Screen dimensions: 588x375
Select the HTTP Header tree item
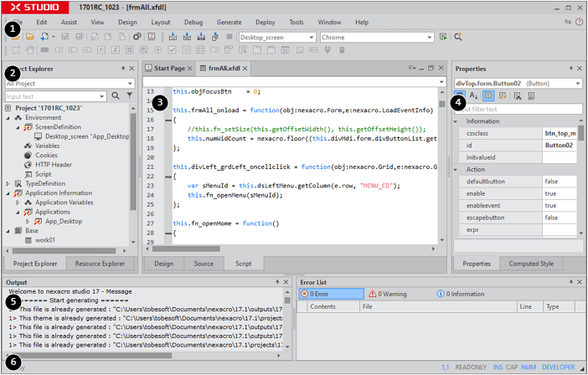[53, 164]
